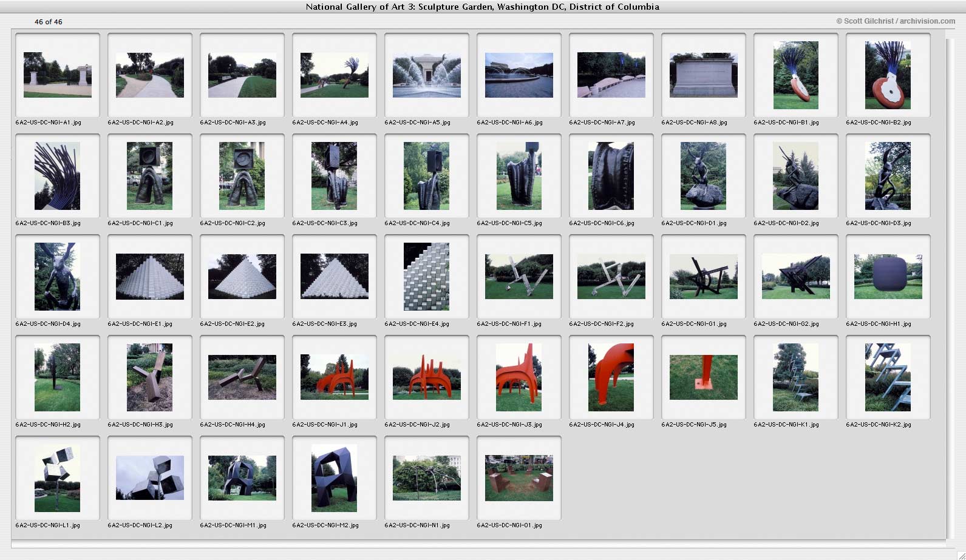
Task: Open steel cubes thumbnail 6A2-US-DC-NGI-L1.jpg
Action: (58, 478)
